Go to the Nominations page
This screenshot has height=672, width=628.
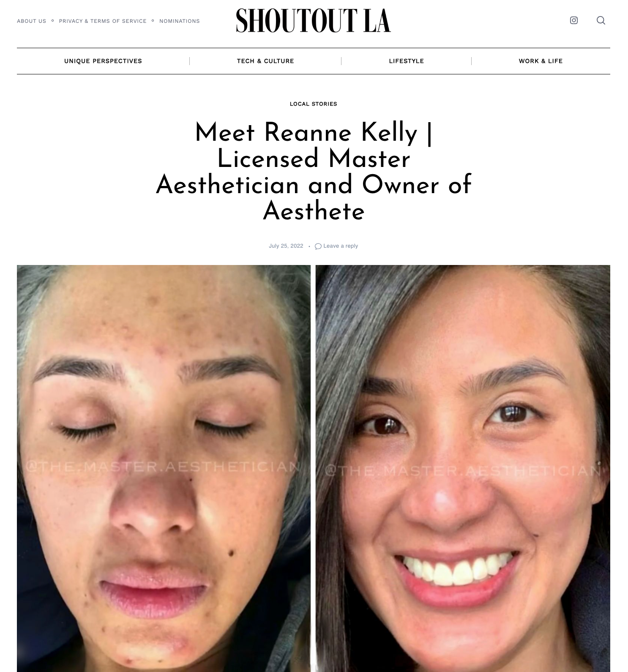180,21
